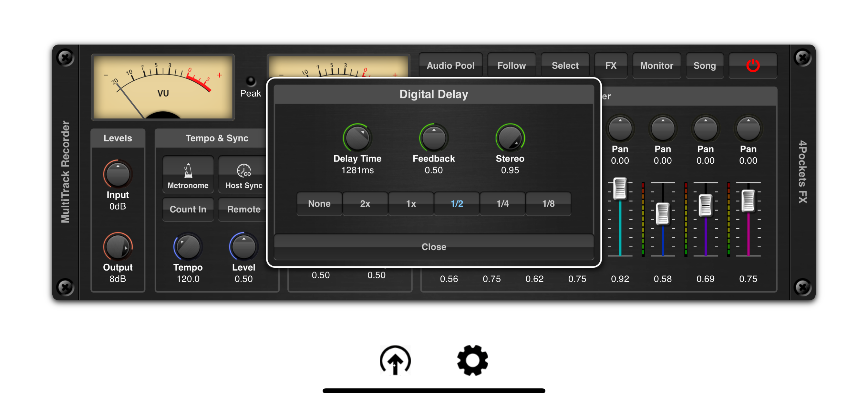Viewport: 868px width, 401px height.
Task: Open the Monitor options
Action: pyautogui.click(x=656, y=65)
